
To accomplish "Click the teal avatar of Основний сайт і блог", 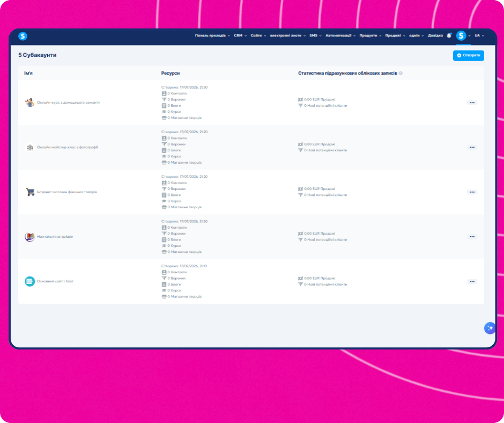I will (29, 281).
